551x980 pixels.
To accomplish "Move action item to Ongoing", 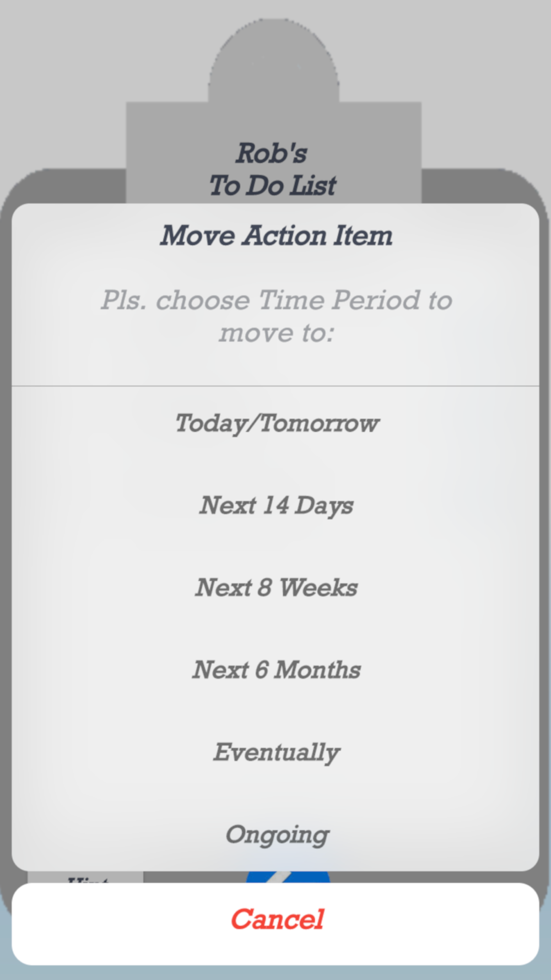I will click(x=275, y=834).
